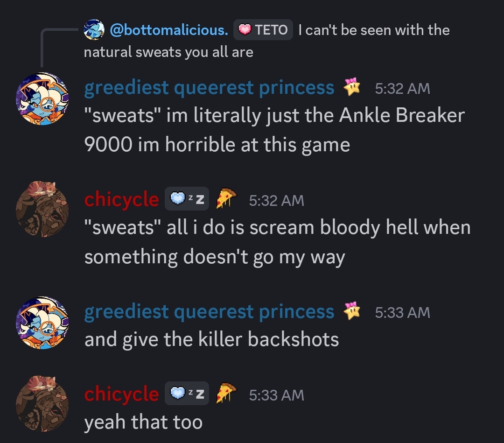Click the TETO server tag badge

[x=263, y=30]
